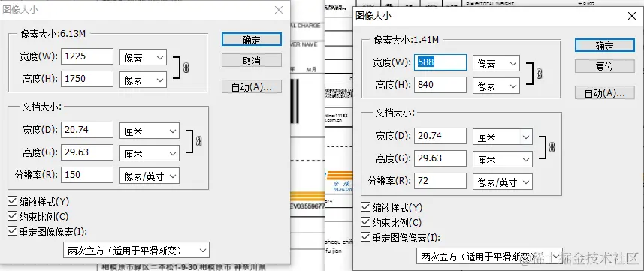Viewport: 644px width, 271px height.
Task: Toggle 重定图像像素(I) checkbox in right dialog
Action: point(365,237)
